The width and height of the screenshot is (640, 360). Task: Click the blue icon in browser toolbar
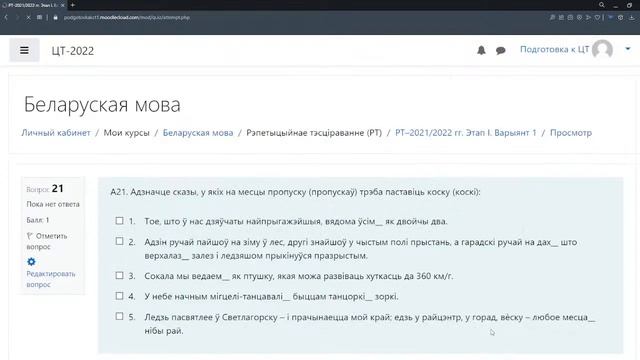tap(611, 18)
